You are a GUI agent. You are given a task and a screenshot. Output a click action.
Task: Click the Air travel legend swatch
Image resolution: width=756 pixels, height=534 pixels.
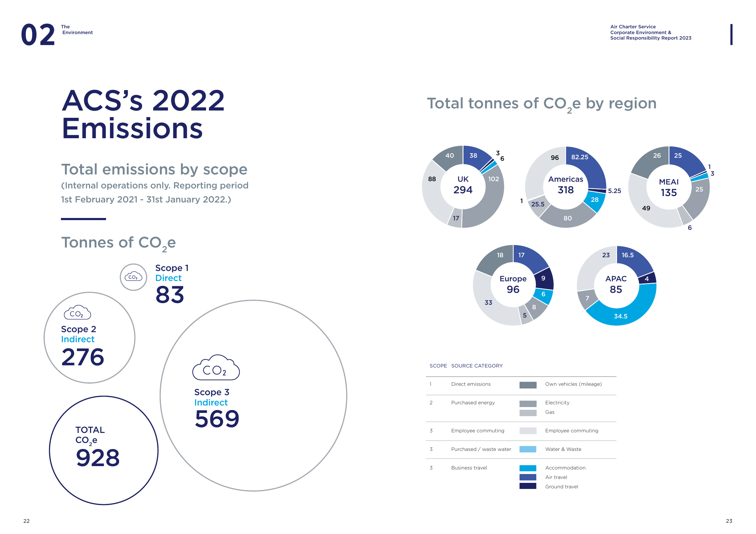point(528,477)
